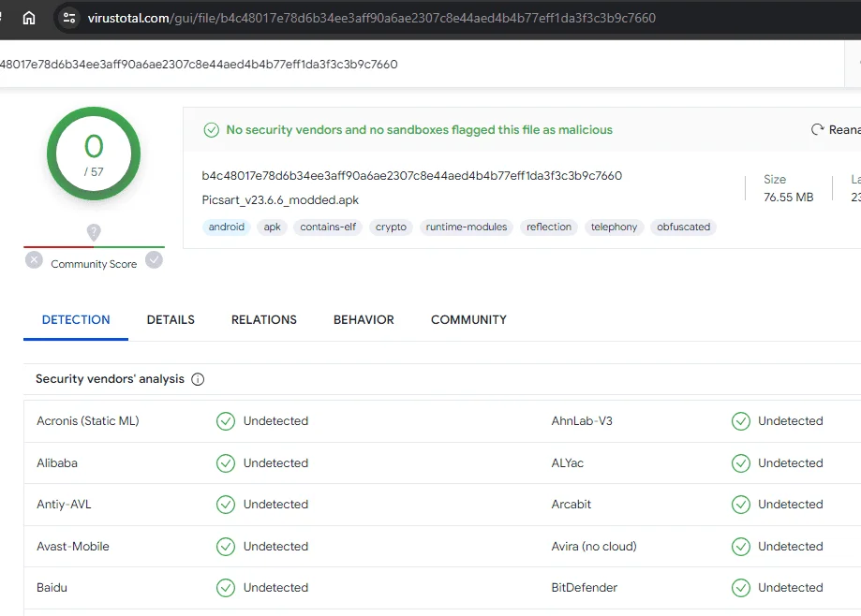Screen dimensions: 861x616
Task: Select the contains-elf tag
Action: coord(328,227)
